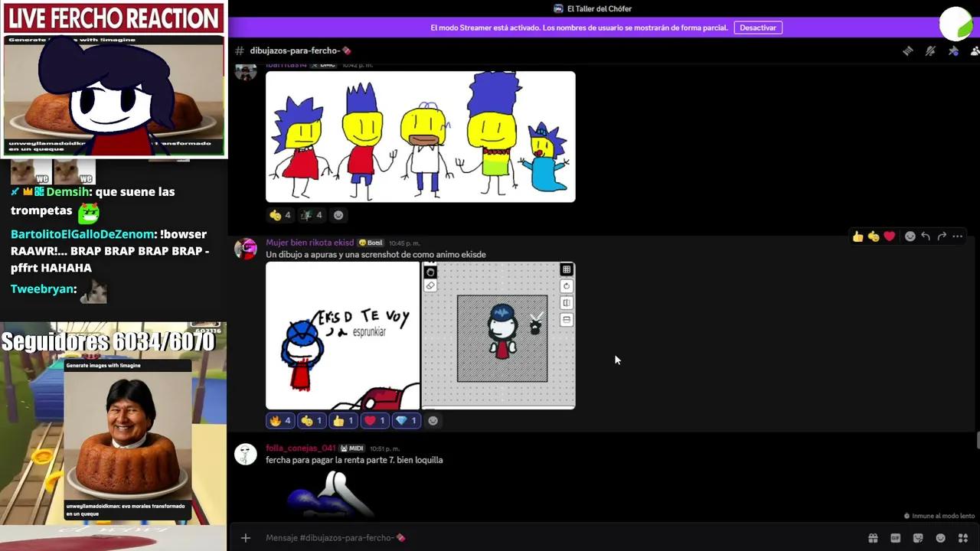The height and width of the screenshot is (551, 980).
Task: Click the eraser icon in animation screenshot
Action: tap(430, 285)
